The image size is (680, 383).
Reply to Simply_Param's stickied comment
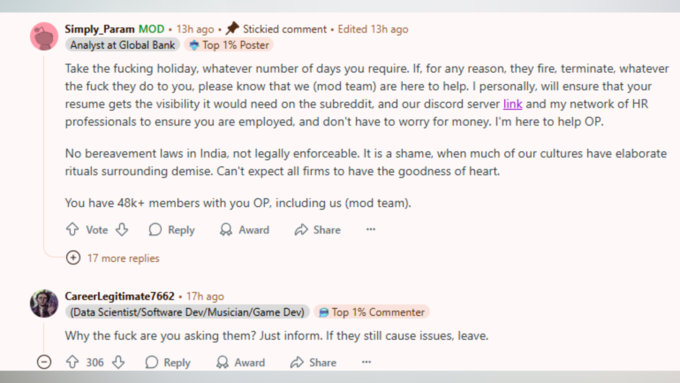172,229
